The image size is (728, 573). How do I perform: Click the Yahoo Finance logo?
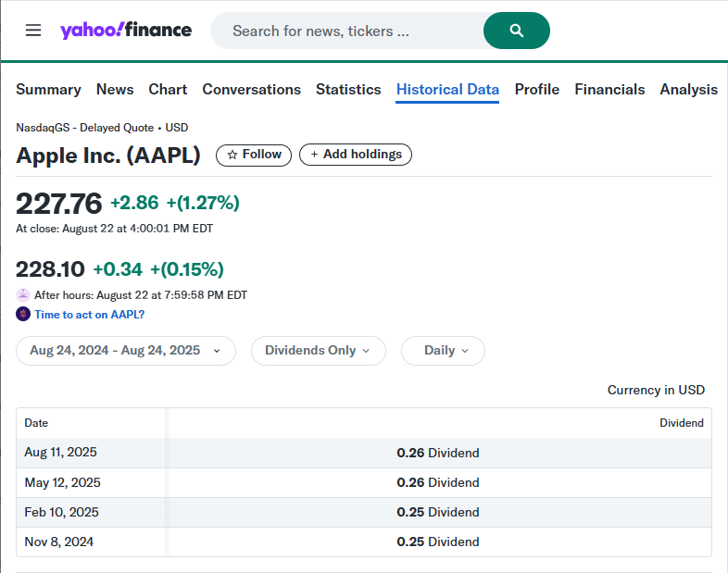click(x=126, y=31)
